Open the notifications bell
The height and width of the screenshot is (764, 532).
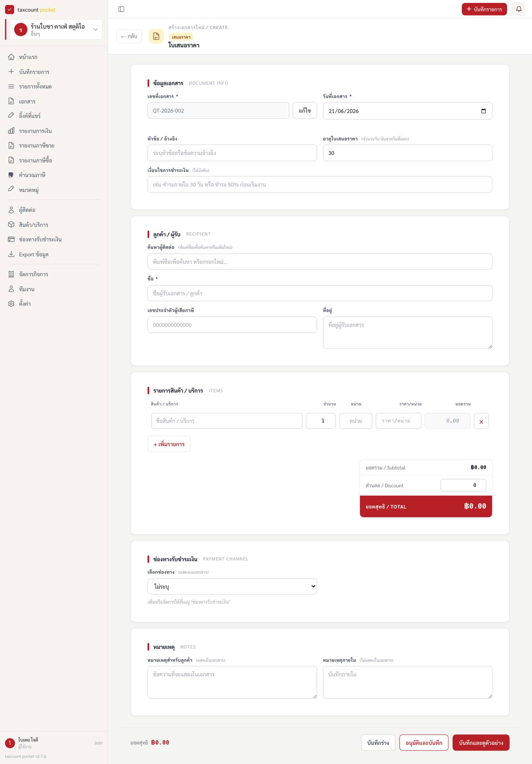(519, 9)
